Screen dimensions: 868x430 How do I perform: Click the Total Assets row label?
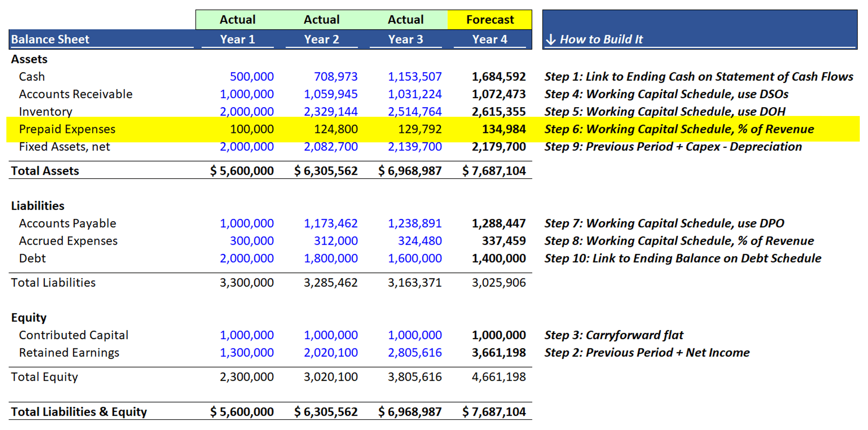45,171
